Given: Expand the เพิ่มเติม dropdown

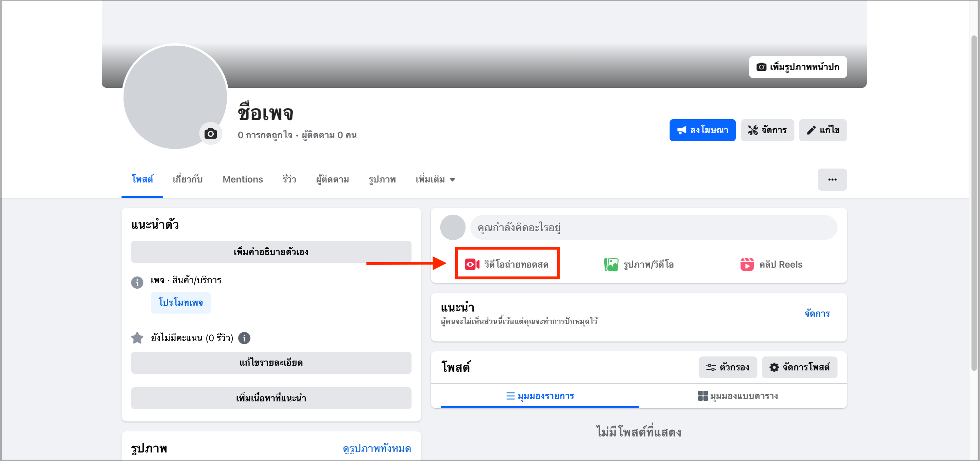Looking at the screenshot, I should [x=435, y=179].
